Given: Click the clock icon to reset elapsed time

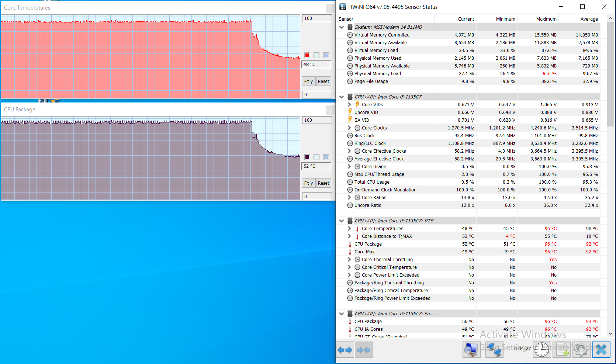Looking at the screenshot, I should point(542,350).
